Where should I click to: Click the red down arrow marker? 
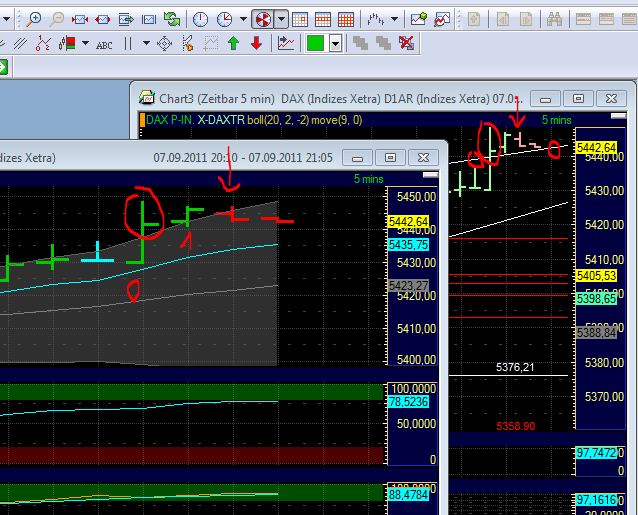[256, 43]
